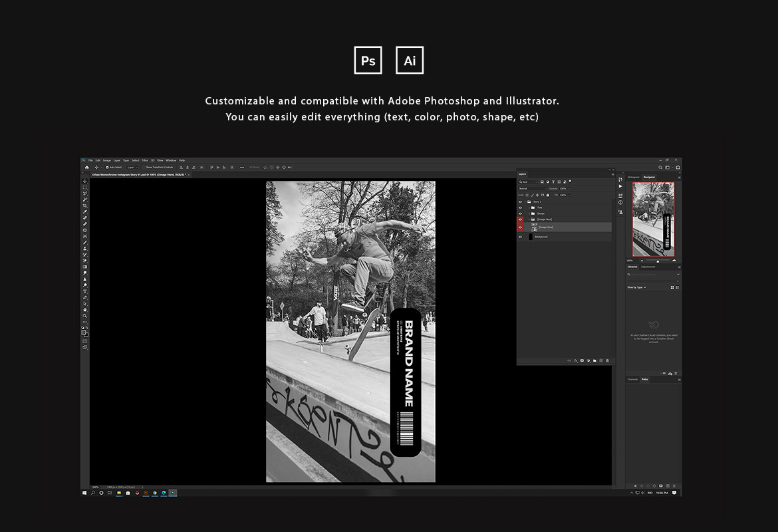Viewport: 778px width, 532px height.
Task: Switch to the Adjustments tab
Action: 648,267
